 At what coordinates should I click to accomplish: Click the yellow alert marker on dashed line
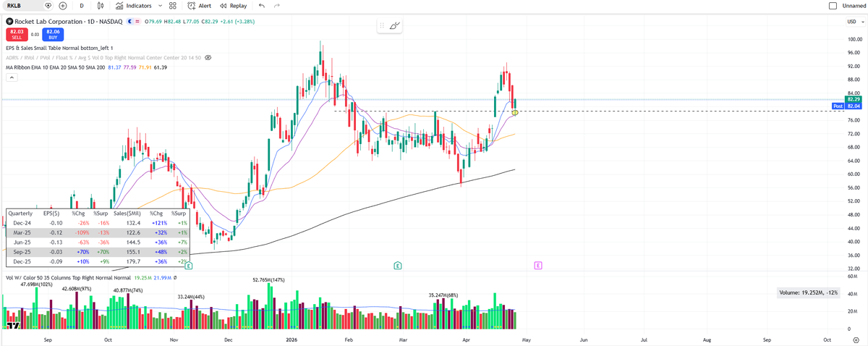[x=514, y=111]
